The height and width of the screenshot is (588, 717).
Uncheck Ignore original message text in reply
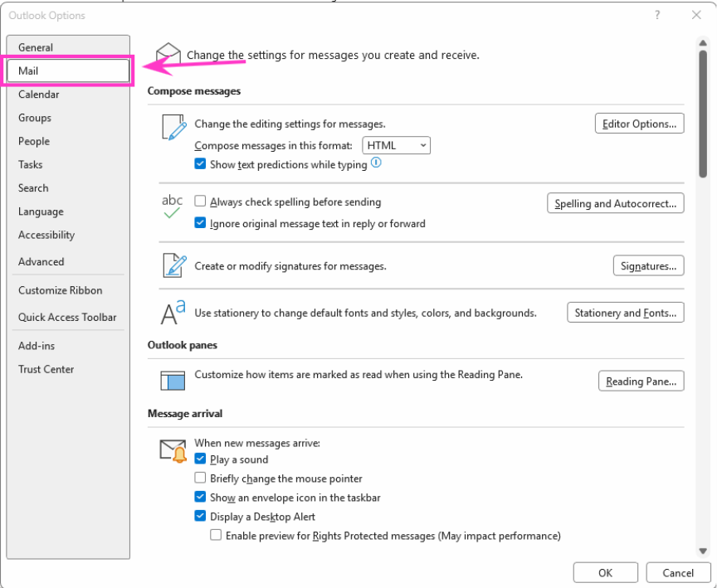[200, 222]
